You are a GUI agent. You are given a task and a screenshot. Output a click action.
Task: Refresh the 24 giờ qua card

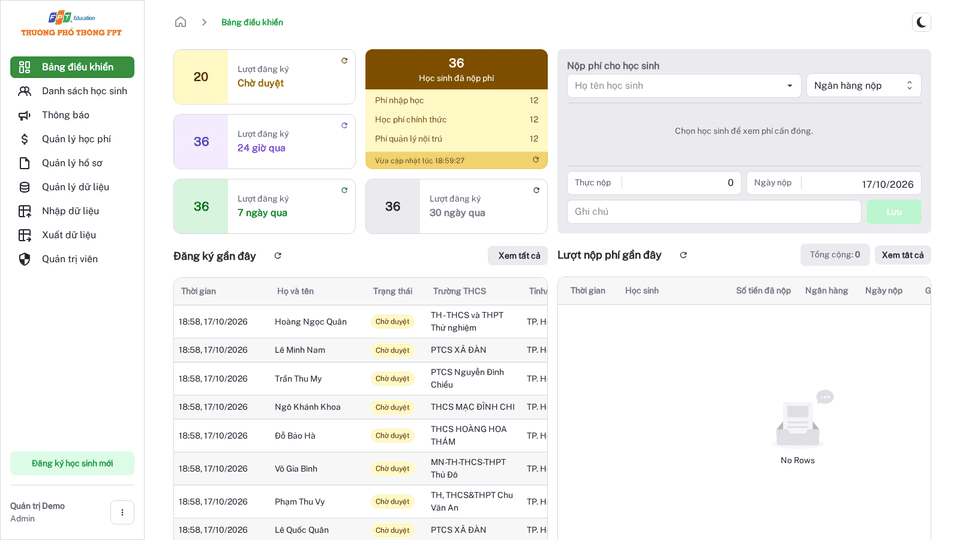344,126
